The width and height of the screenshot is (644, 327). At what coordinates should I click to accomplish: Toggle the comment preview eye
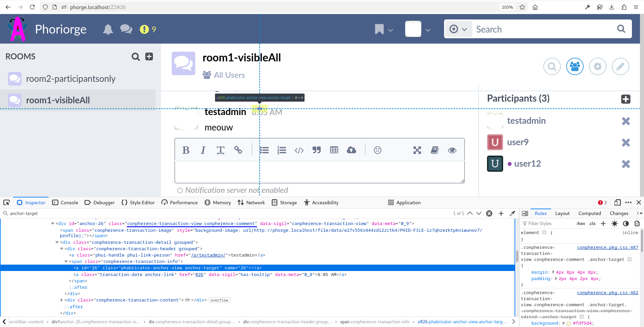click(x=452, y=150)
